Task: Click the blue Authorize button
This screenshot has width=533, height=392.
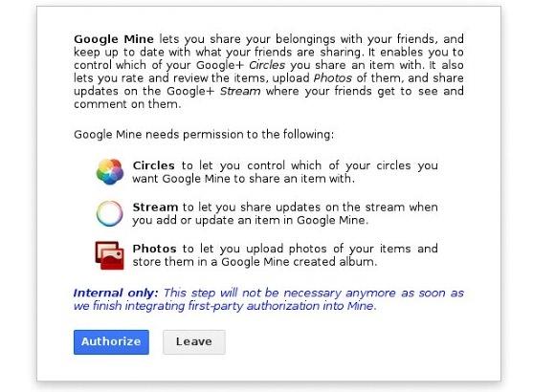Action: 111,341
